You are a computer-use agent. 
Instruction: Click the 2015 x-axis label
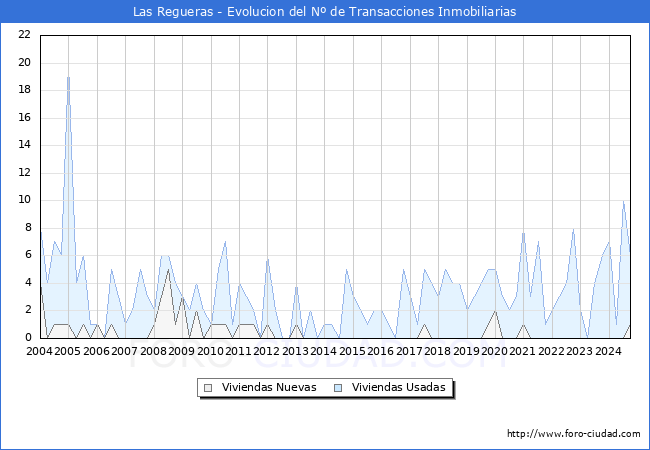352,351
